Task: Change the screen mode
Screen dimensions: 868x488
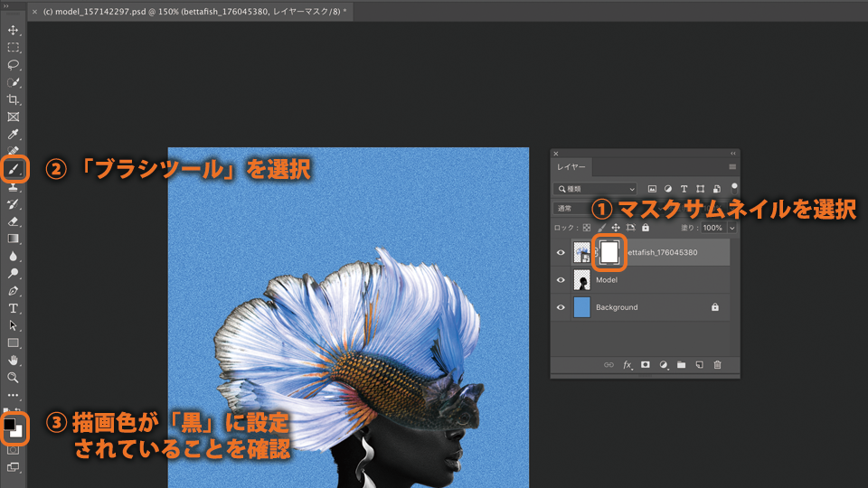Action: tap(13, 467)
